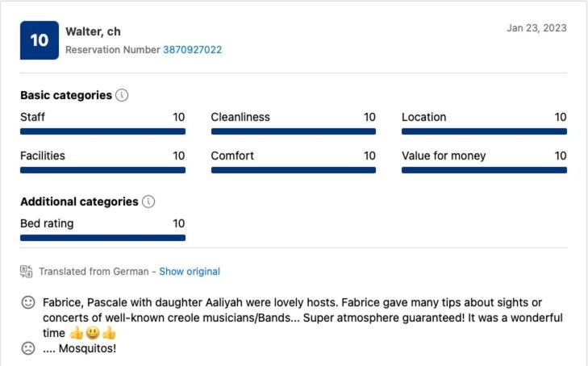Click the happy smiley face icon
Image resolution: width=588 pixels, height=366 pixels.
(x=28, y=302)
